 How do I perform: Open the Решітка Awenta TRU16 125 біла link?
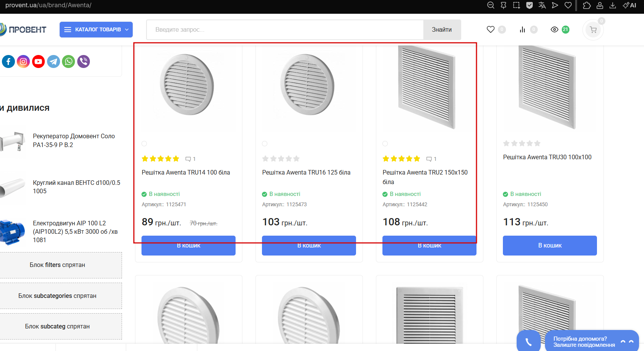[306, 172]
